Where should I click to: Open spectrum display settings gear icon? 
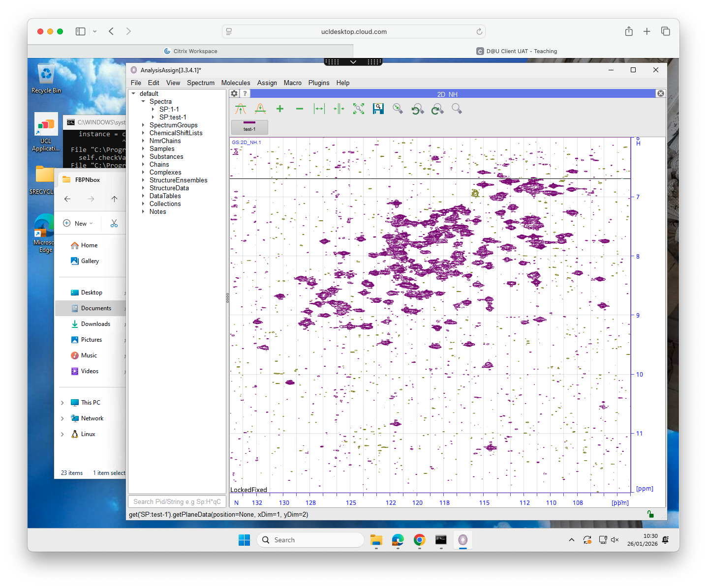point(235,93)
